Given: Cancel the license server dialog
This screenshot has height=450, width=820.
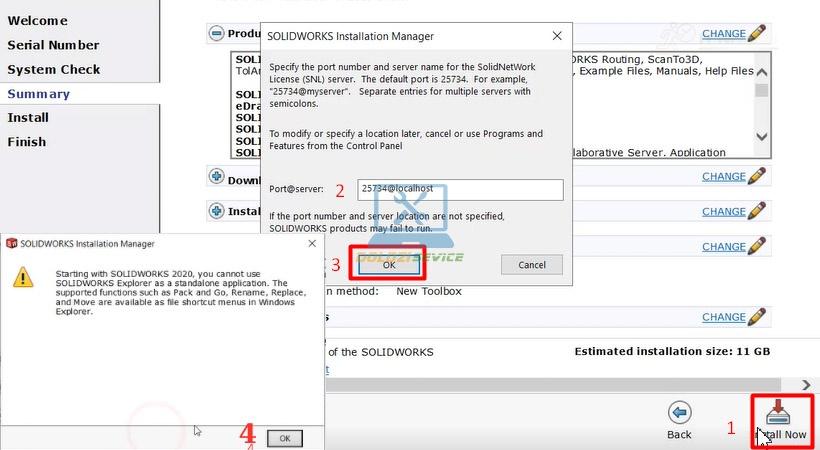Looking at the screenshot, I should pos(531,265).
